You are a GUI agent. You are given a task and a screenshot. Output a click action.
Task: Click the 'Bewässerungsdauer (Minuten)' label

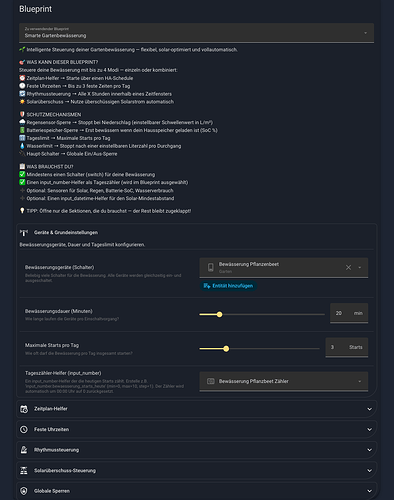coord(59,311)
